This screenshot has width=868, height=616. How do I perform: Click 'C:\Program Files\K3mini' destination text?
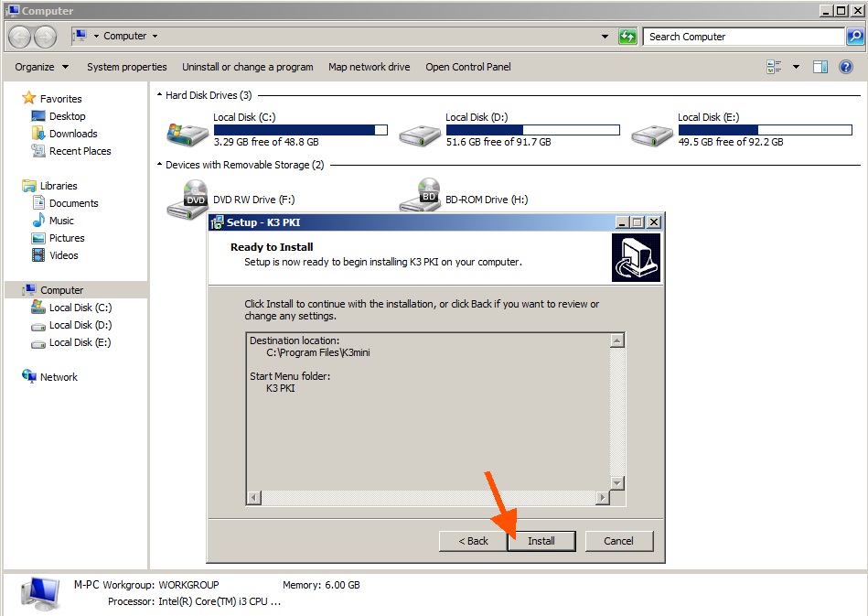click(x=317, y=353)
